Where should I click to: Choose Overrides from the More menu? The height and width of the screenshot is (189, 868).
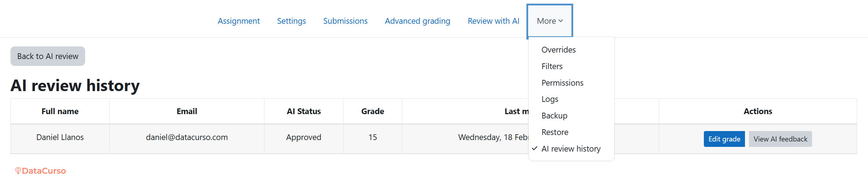click(558, 50)
